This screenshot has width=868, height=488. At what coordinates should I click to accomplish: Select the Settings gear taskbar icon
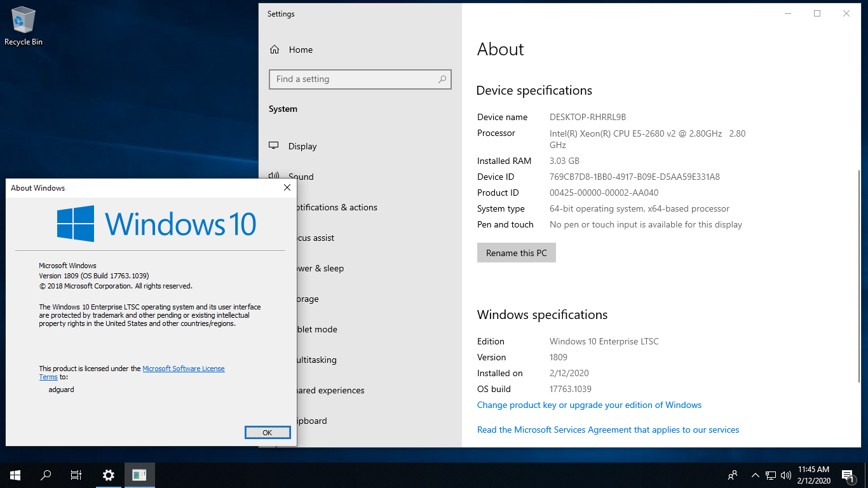[109, 475]
